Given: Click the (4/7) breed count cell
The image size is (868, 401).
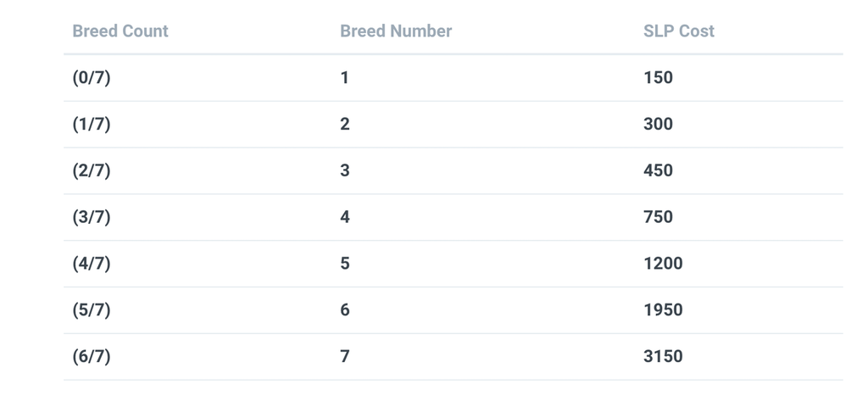Looking at the screenshot, I should 92,264.
